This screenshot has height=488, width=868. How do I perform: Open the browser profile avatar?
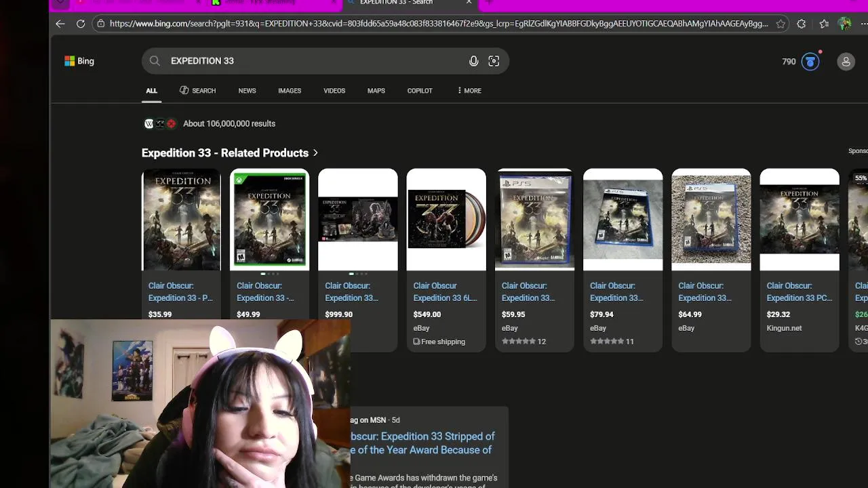844,24
